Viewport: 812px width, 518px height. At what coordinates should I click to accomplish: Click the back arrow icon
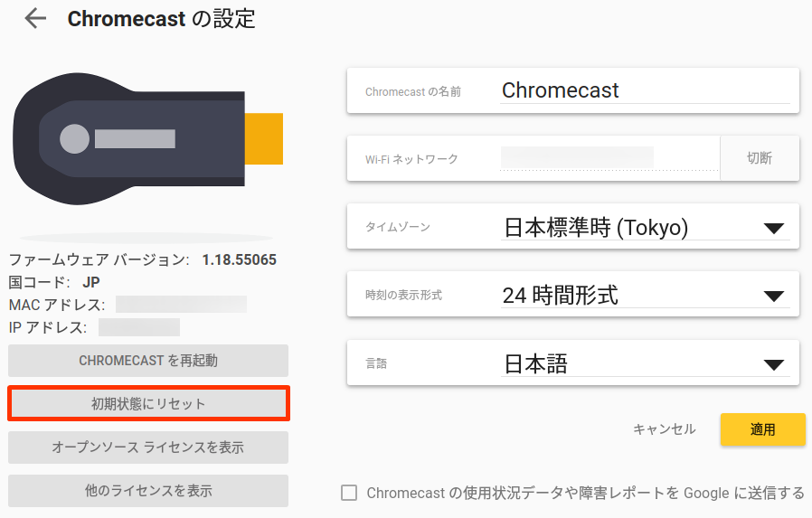[x=35, y=18]
